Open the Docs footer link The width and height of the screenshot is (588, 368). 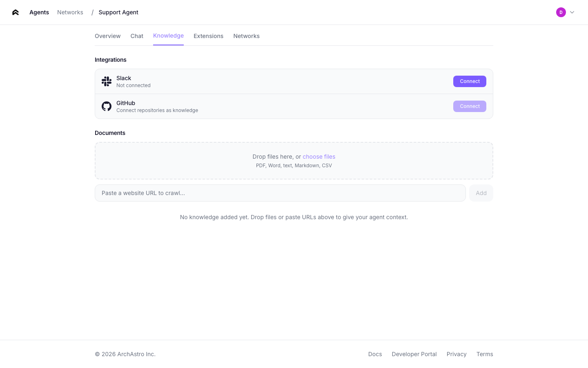375,354
